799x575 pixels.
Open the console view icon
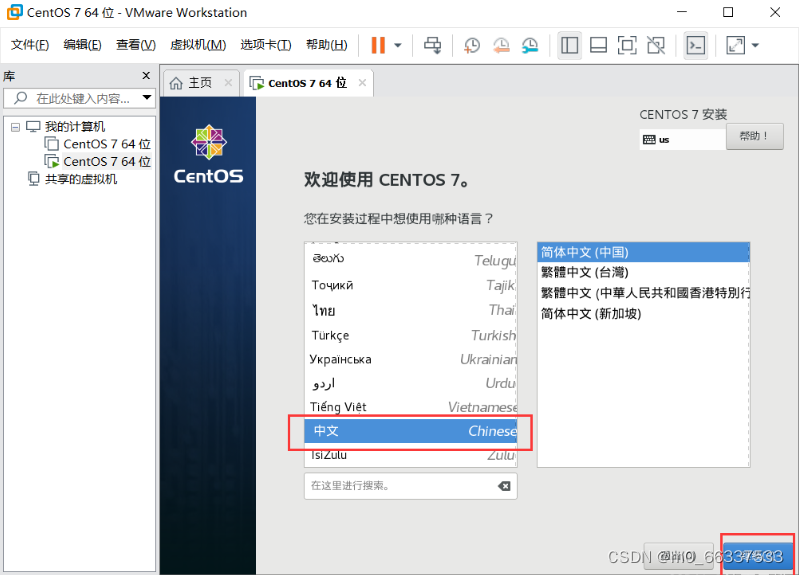695,45
